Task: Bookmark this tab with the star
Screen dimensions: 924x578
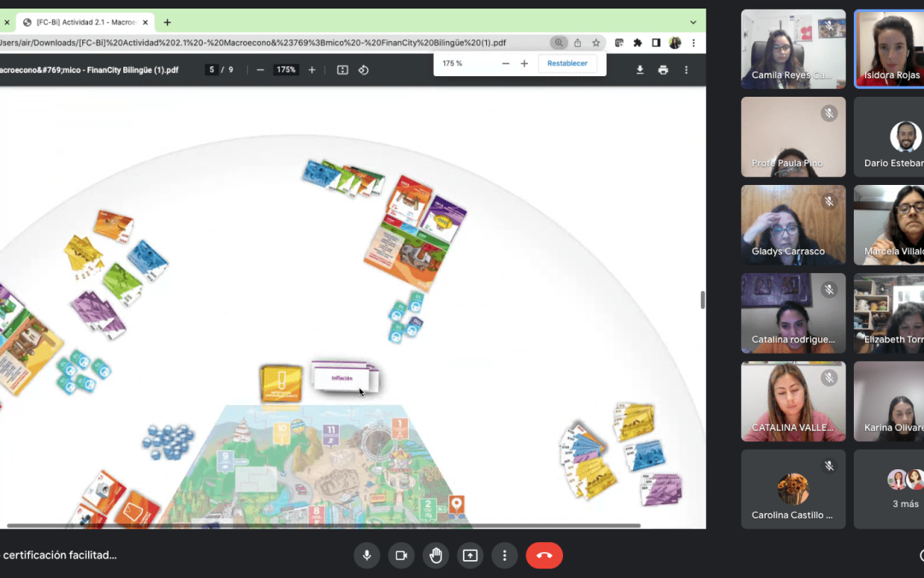Action: (596, 43)
